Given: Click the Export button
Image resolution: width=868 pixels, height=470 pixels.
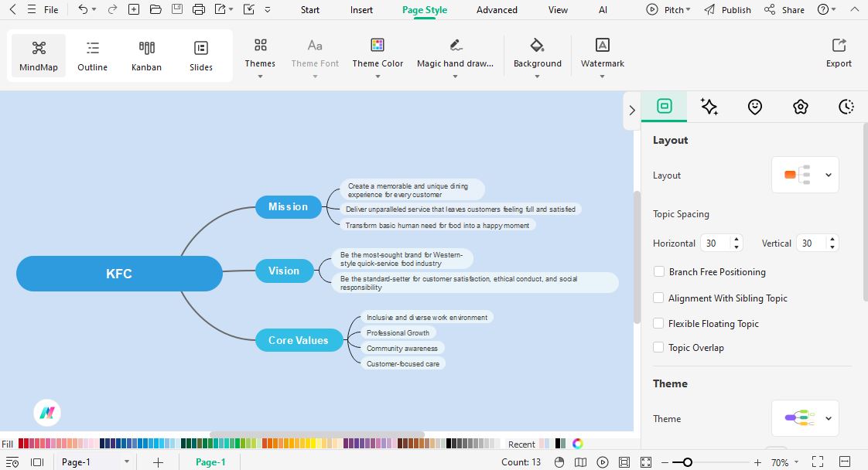Looking at the screenshot, I should [839, 53].
